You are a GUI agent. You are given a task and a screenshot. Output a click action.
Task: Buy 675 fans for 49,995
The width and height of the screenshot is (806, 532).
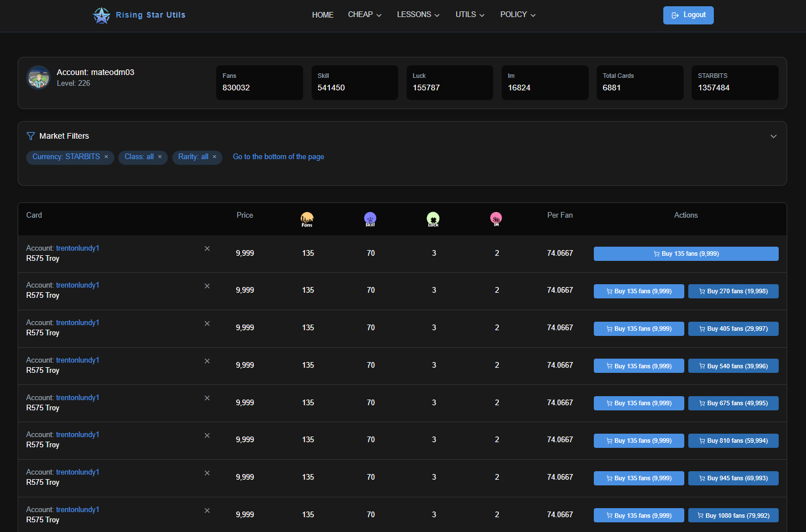tap(733, 403)
